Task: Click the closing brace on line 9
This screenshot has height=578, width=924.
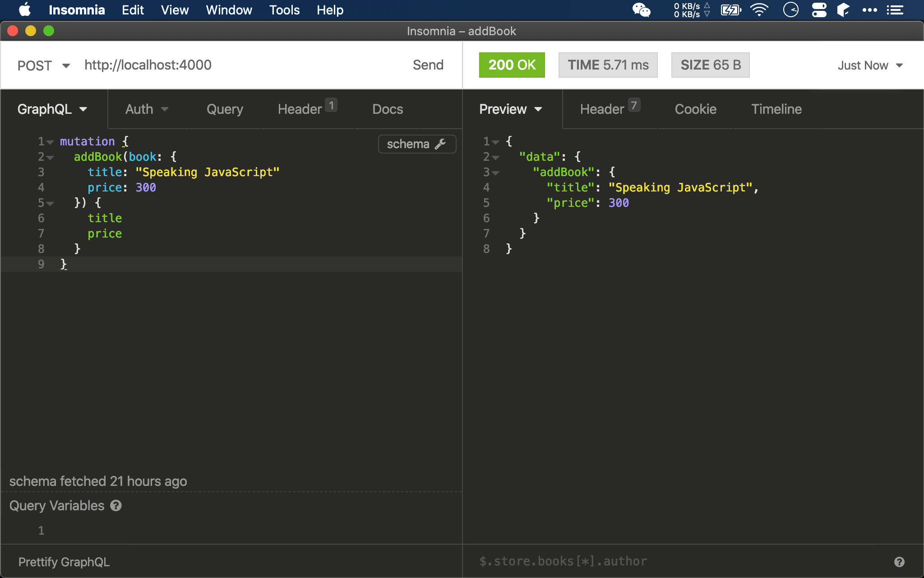Action: tap(64, 265)
